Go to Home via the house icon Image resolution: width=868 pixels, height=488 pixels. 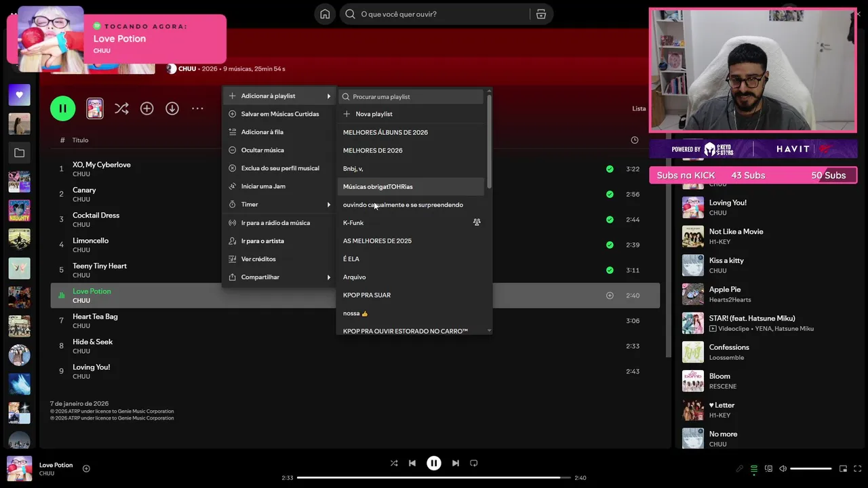(x=325, y=14)
